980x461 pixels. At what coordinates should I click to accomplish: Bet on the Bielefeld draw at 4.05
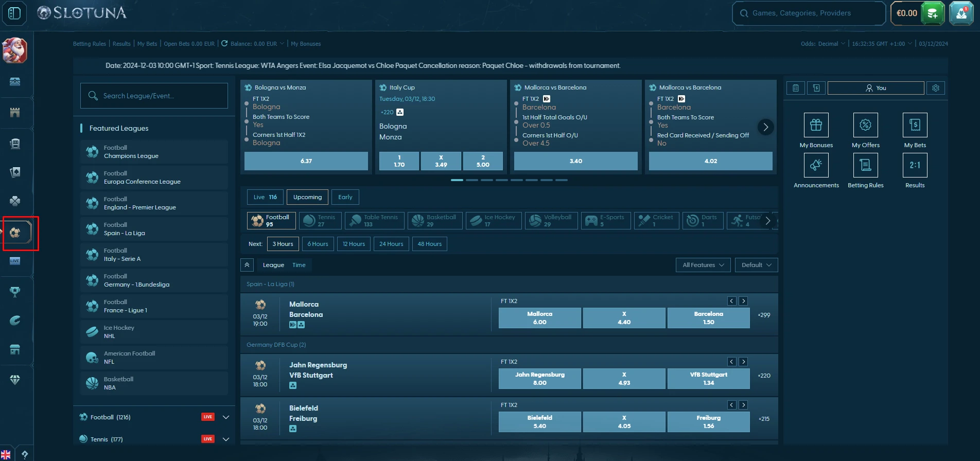pos(624,422)
